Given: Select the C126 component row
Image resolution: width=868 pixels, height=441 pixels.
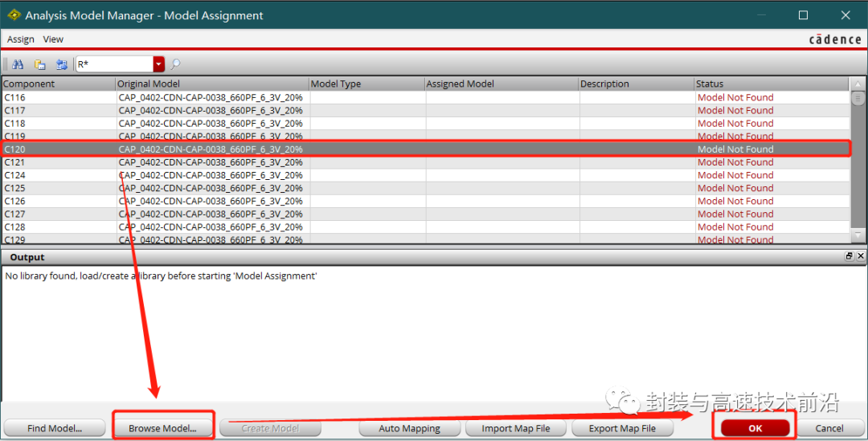Looking at the screenshot, I should tap(425, 202).
